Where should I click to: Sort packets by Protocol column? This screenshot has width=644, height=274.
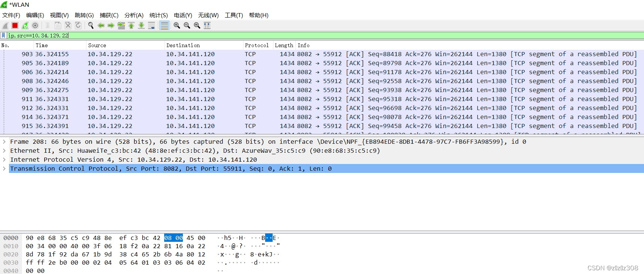tap(258, 45)
